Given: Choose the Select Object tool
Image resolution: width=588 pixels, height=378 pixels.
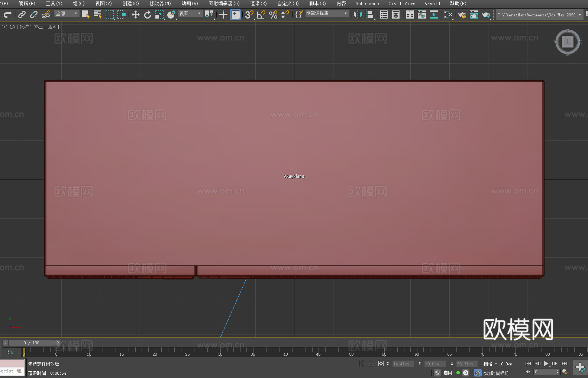Looking at the screenshot, I should (85, 14).
